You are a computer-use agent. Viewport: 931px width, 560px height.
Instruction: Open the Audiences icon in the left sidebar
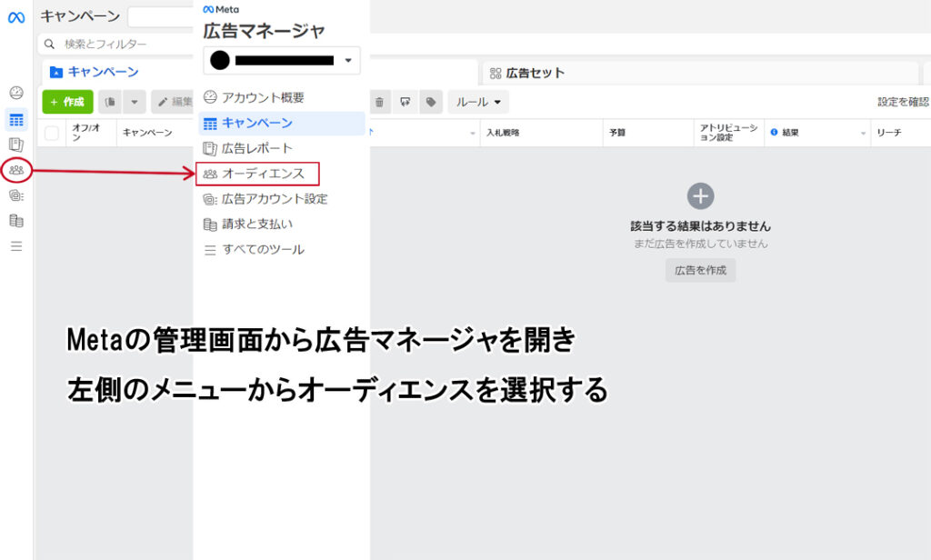pos(15,169)
